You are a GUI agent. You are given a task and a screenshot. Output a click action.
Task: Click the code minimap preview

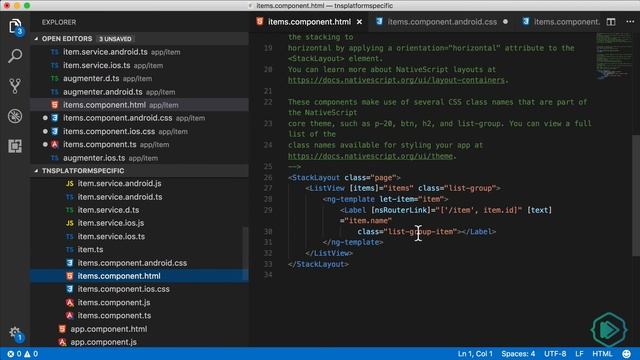tap(613, 56)
